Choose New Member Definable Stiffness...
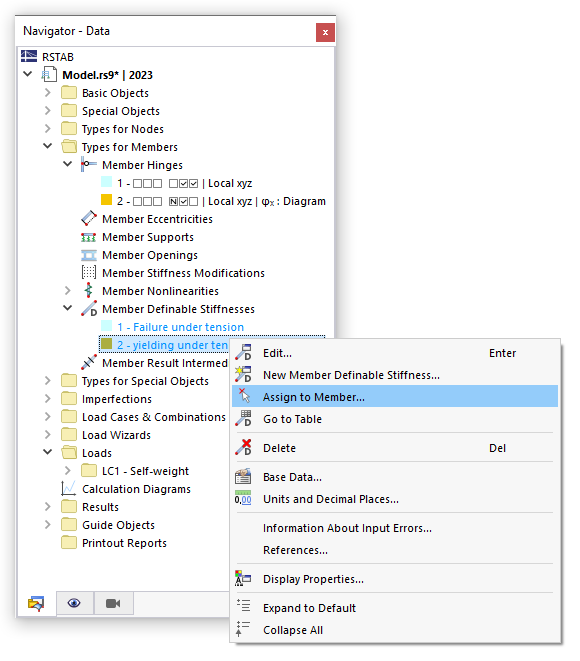 (395, 375)
